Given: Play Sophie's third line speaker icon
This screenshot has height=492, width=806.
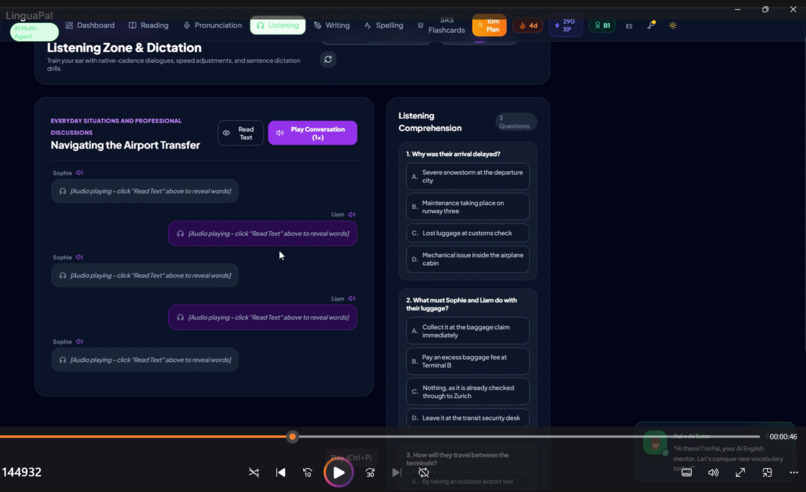Looking at the screenshot, I should point(80,341).
